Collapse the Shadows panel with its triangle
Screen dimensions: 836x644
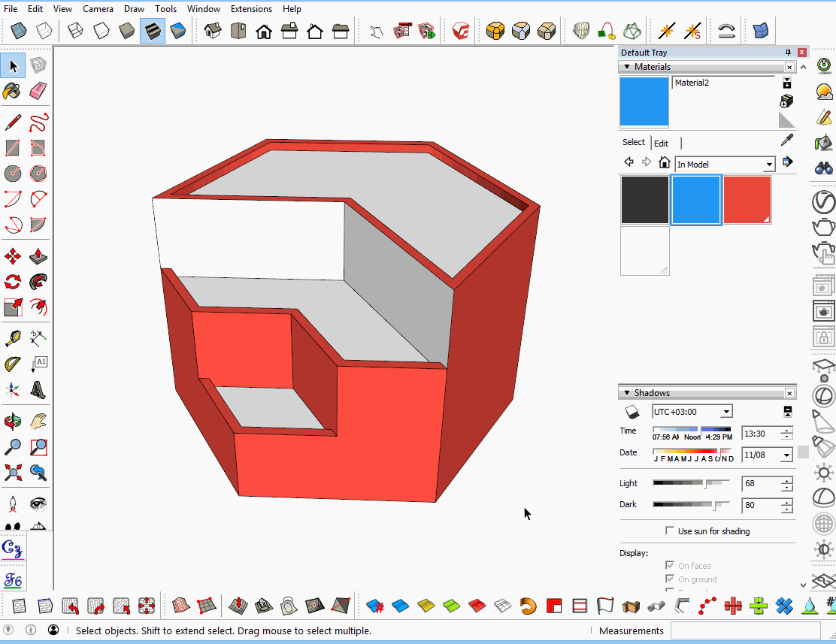tap(627, 392)
